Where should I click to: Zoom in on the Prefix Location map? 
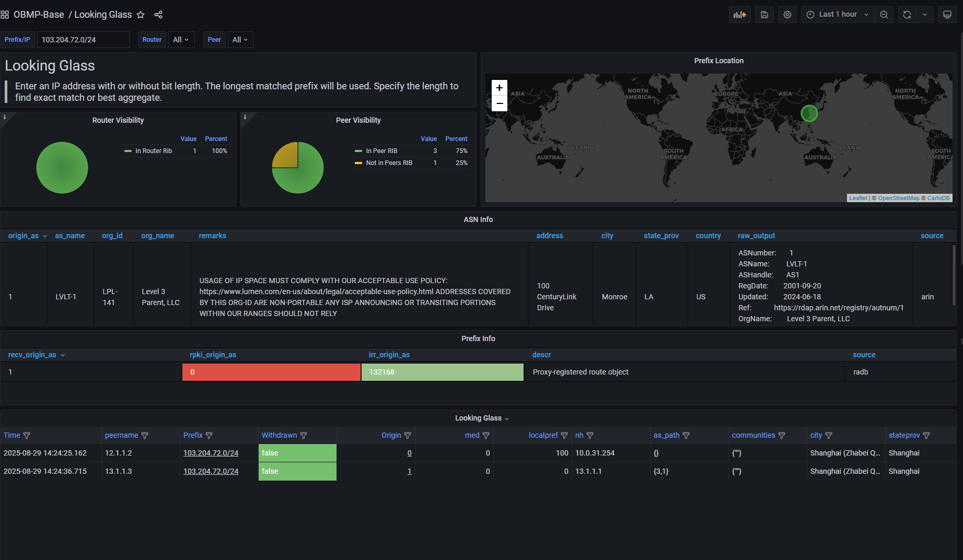(x=499, y=88)
